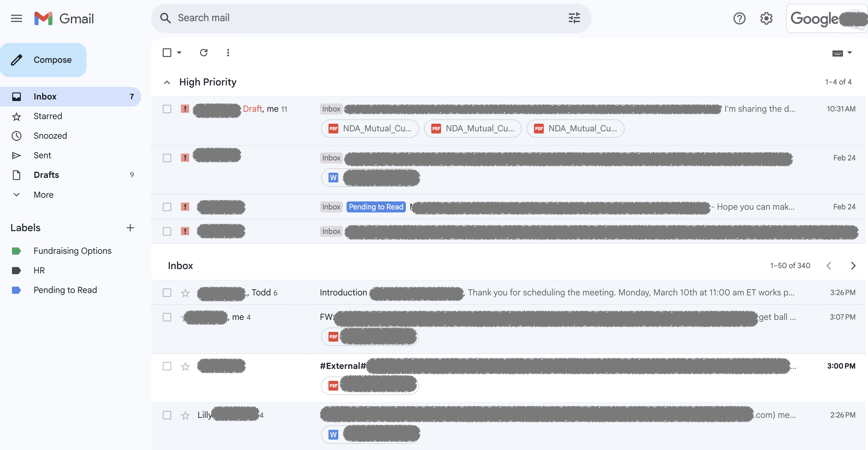This screenshot has height=450, width=868.
Task: Click the search magnifier icon
Action: [x=165, y=18]
